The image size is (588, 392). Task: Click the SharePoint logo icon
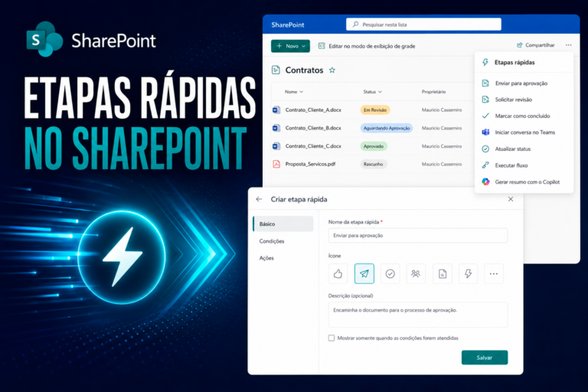click(44, 39)
